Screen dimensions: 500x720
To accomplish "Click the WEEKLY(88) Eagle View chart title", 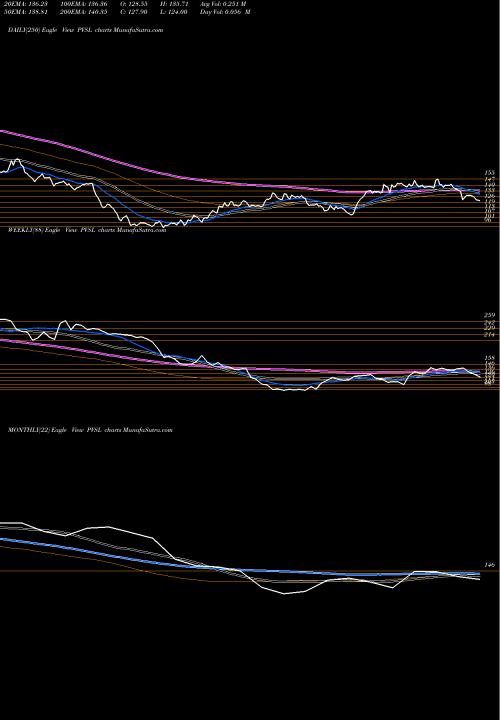I will point(87,230).
